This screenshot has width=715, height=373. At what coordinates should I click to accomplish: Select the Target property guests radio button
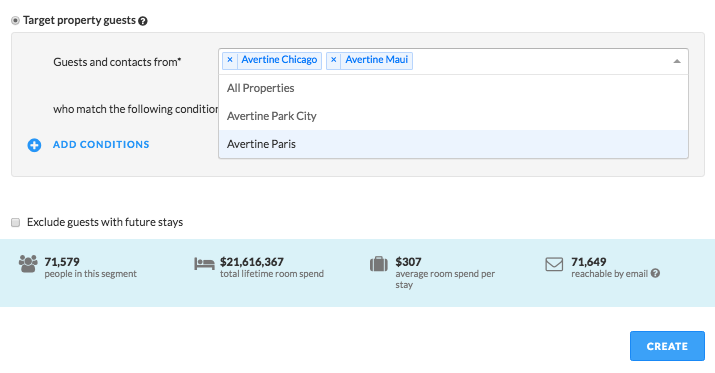click(x=16, y=21)
